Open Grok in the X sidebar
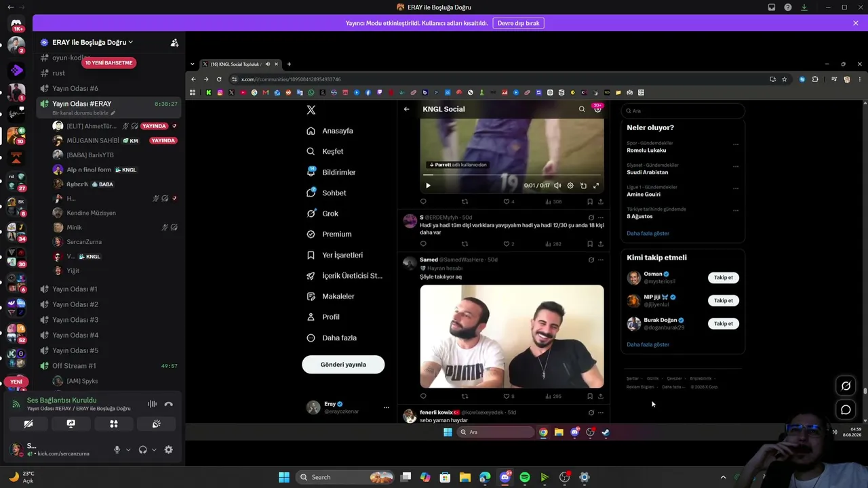The image size is (868, 488). (x=322, y=213)
